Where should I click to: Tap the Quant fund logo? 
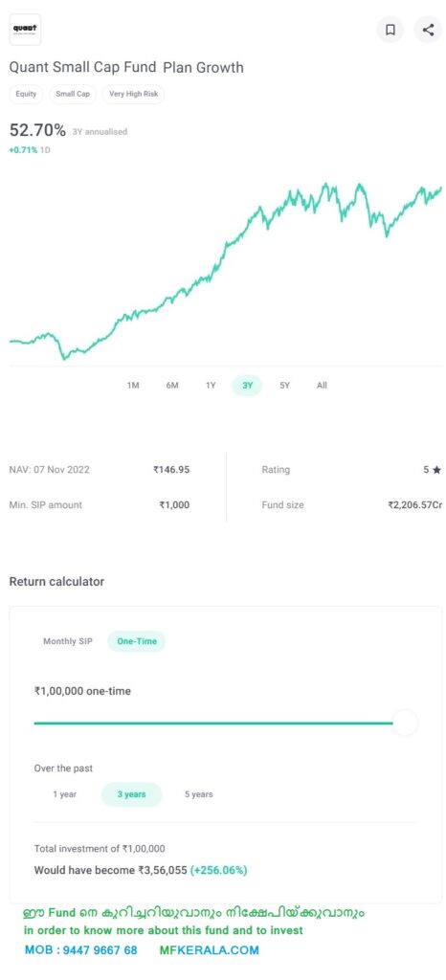point(25,30)
